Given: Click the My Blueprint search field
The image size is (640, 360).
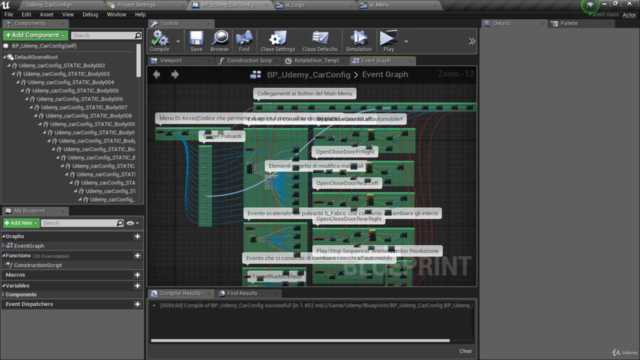Looking at the screenshot, I should (79, 223).
